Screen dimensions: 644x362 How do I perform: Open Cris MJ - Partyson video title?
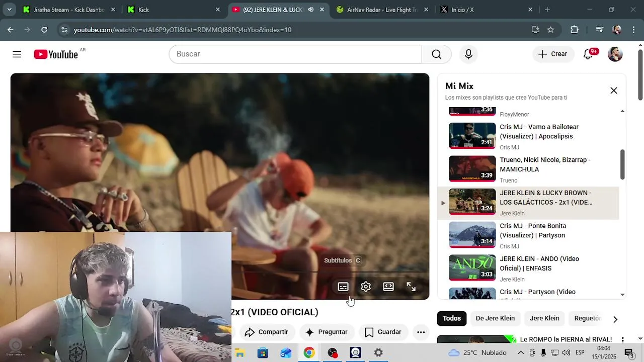(x=537, y=292)
